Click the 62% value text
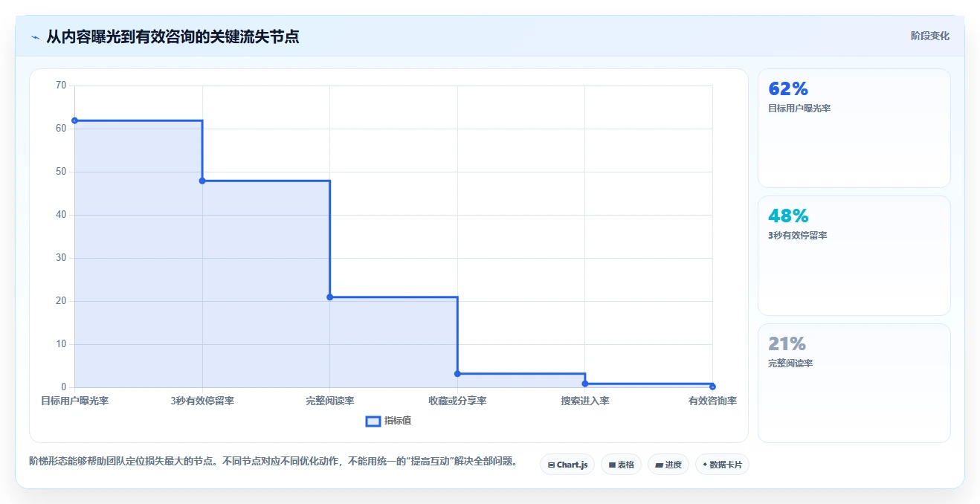This screenshot has width=980, height=504. coord(788,89)
